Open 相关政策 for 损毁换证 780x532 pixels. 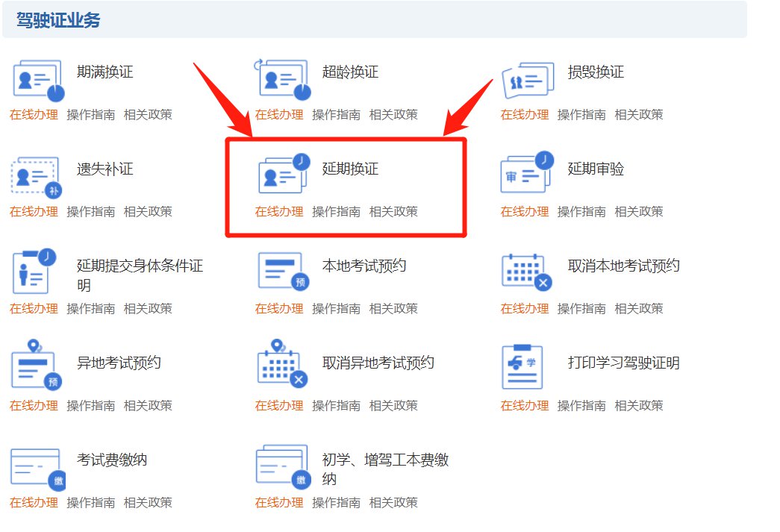coord(639,115)
